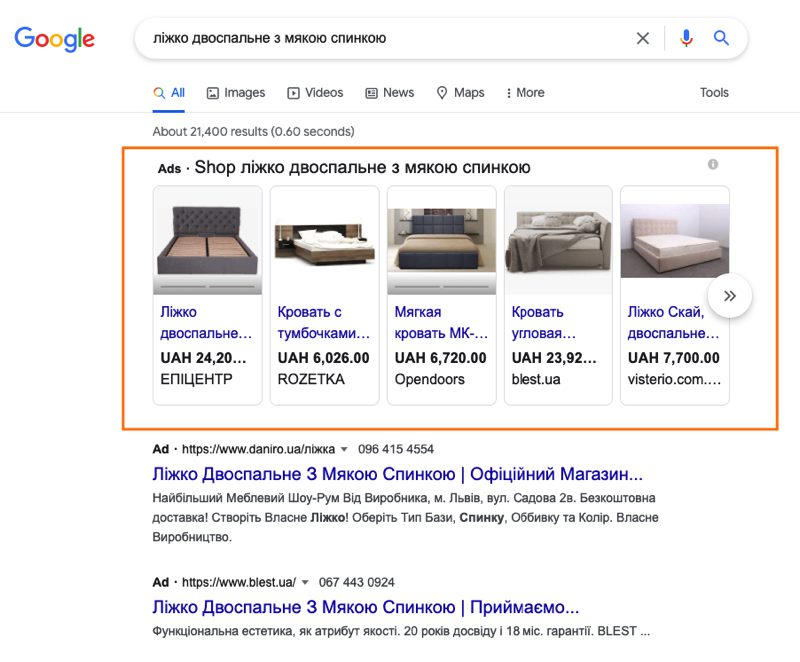Activate voice search with the microphone icon

click(686, 38)
